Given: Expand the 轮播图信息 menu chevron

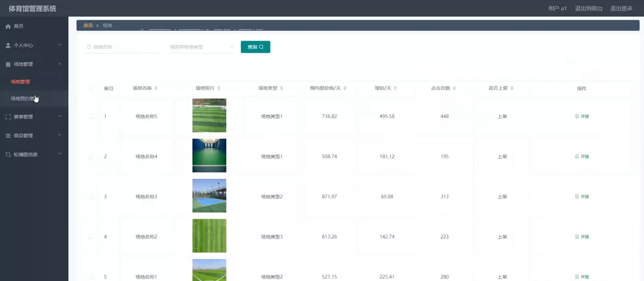Looking at the screenshot, I should [59, 154].
